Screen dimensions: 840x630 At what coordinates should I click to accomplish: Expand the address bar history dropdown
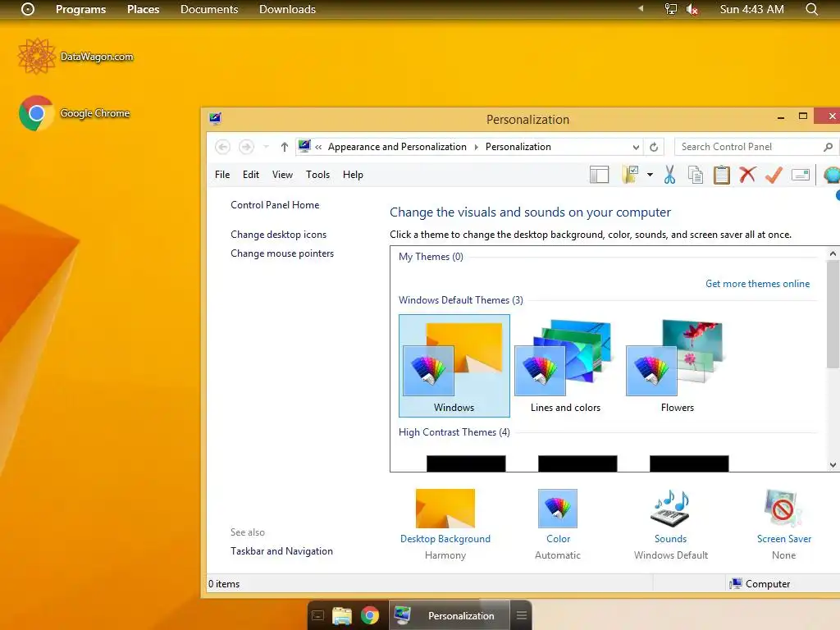pyautogui.click(x=636, y=148)
